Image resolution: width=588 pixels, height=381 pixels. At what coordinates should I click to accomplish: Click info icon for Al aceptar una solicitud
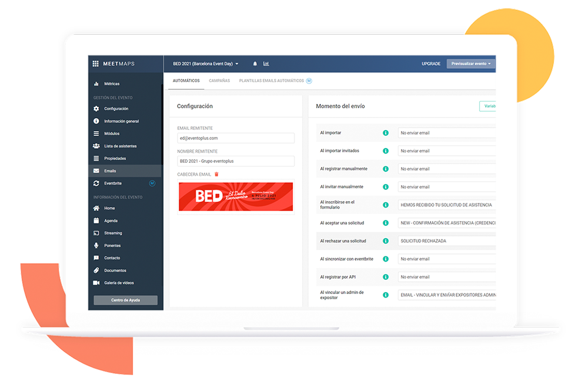pyautogui.click(x=386, y=223)
